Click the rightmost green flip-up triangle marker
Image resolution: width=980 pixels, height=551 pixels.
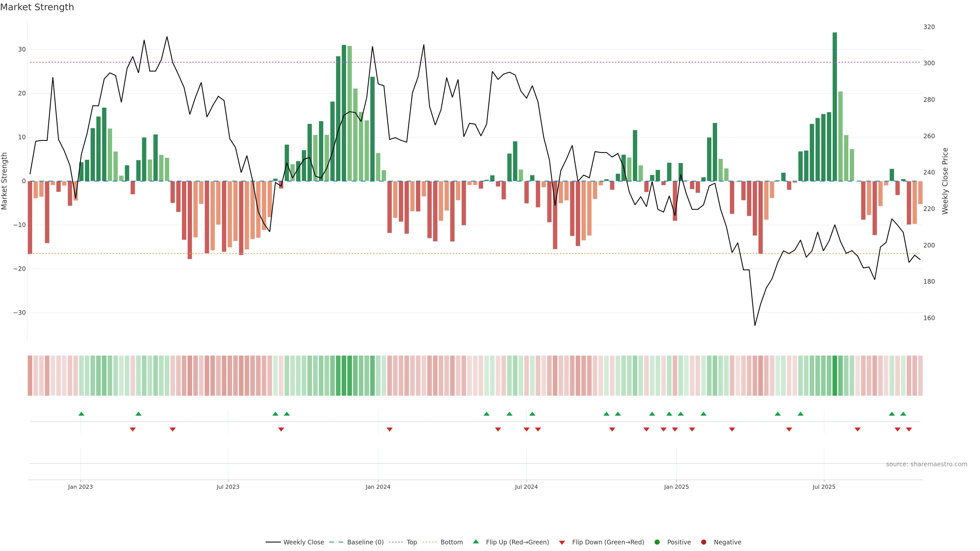click(x=903, y=414)
